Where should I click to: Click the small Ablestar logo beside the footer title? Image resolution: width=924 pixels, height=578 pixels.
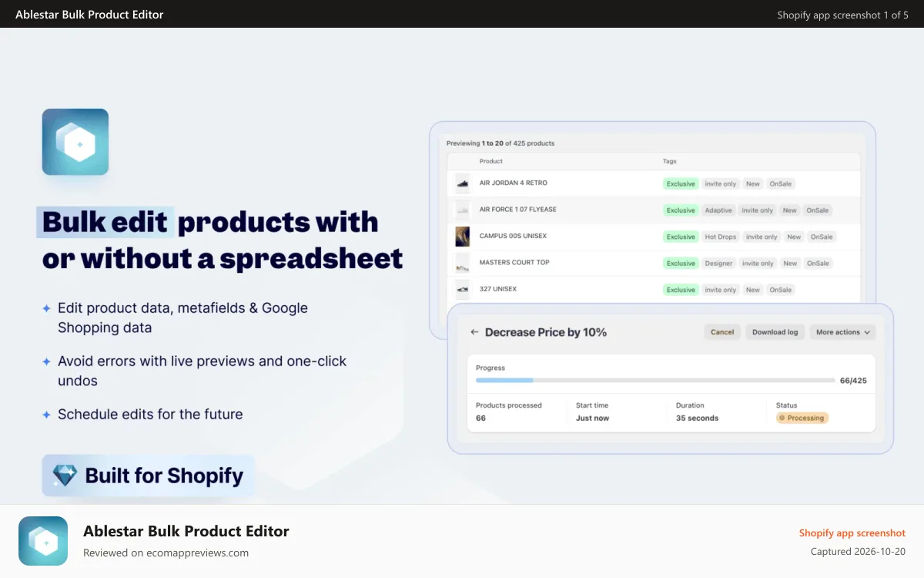pos(43,541)
